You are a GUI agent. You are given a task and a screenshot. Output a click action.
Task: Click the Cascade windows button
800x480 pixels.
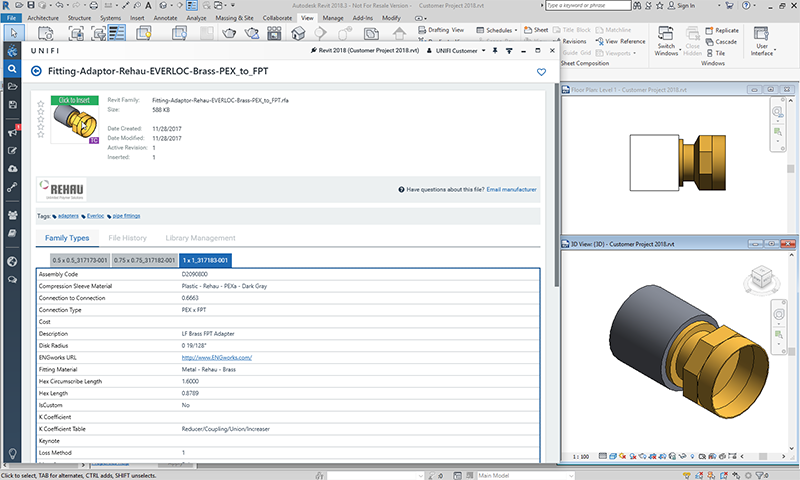point(721,41)
